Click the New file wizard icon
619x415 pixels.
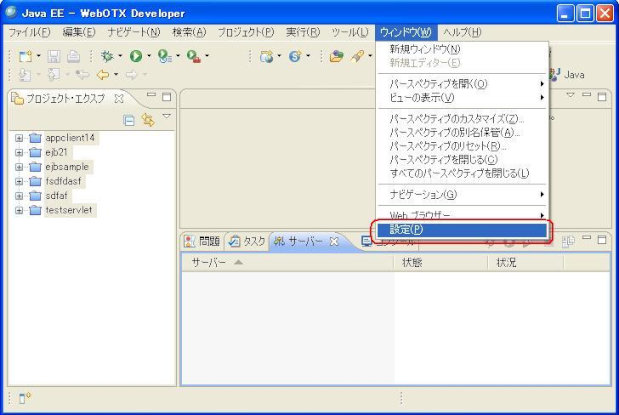[24, 57]
